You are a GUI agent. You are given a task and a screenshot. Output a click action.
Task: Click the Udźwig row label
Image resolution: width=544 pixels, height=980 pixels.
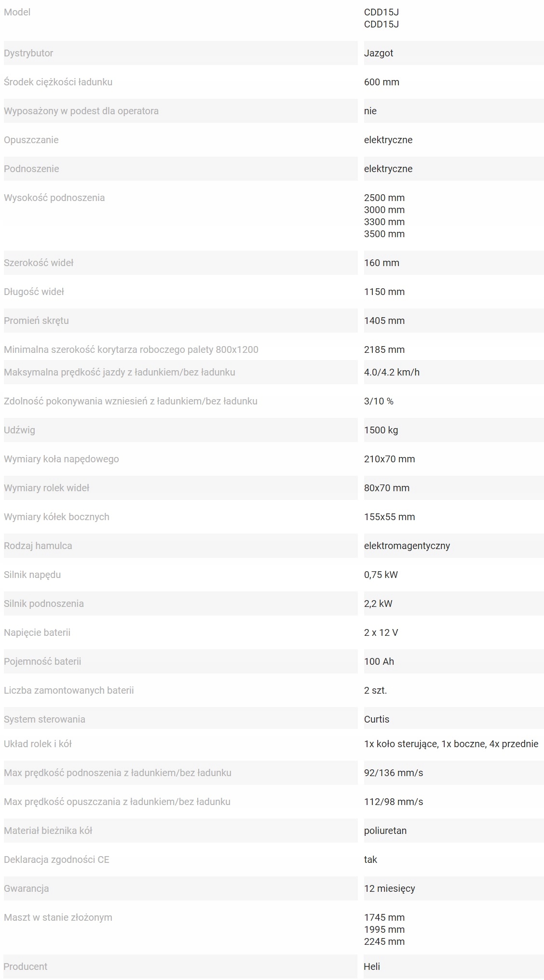(19, 430)
